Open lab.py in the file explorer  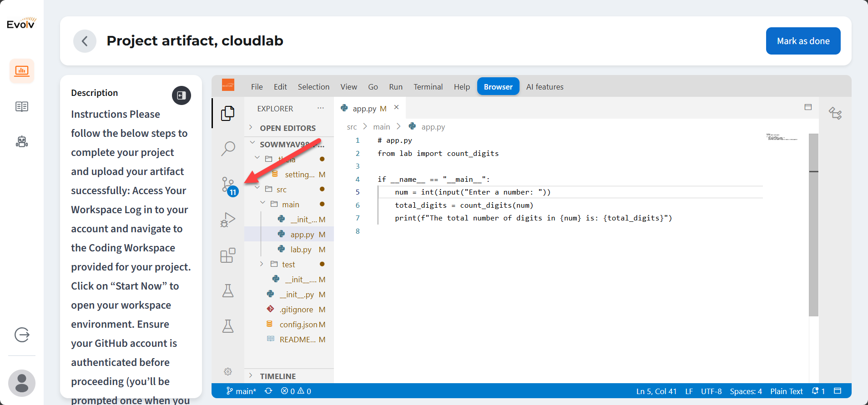pyautogui.click(x=301, y=250)
